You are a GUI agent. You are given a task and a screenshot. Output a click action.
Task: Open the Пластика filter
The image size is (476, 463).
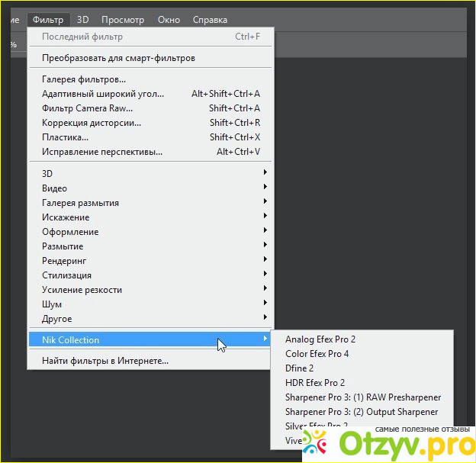66,137
